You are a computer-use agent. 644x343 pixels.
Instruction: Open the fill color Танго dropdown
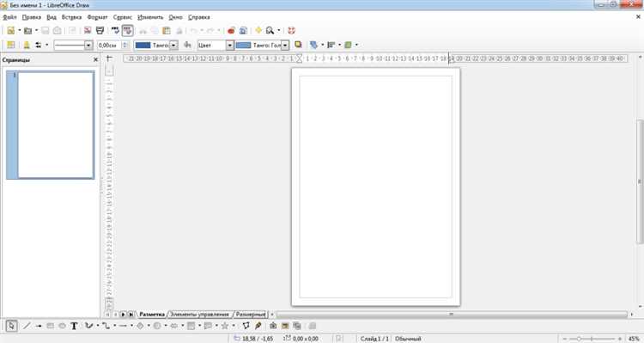[285, 46]
